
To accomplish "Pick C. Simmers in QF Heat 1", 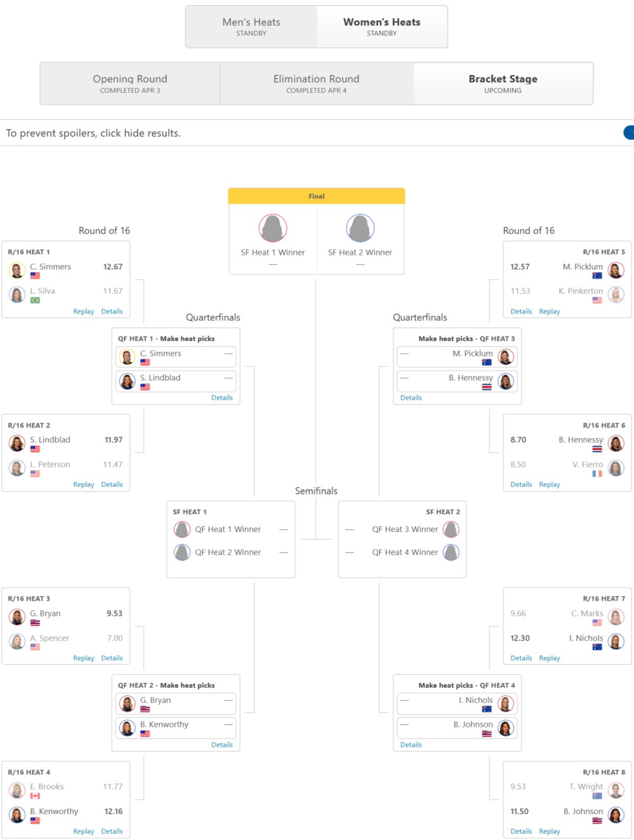I will pyautogui.click(x=176, y=357).
